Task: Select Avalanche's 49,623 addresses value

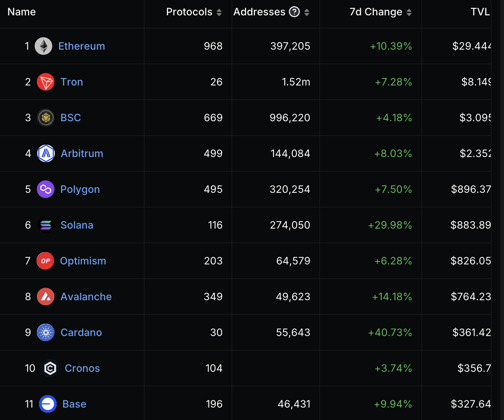Action: coord(293,297)
